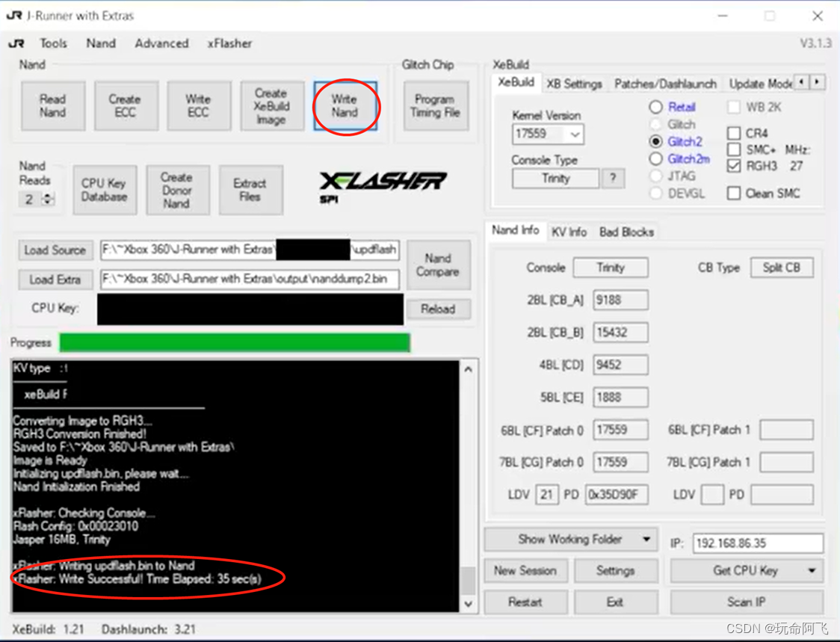Click Create Donor Nand button

[177, 190]
